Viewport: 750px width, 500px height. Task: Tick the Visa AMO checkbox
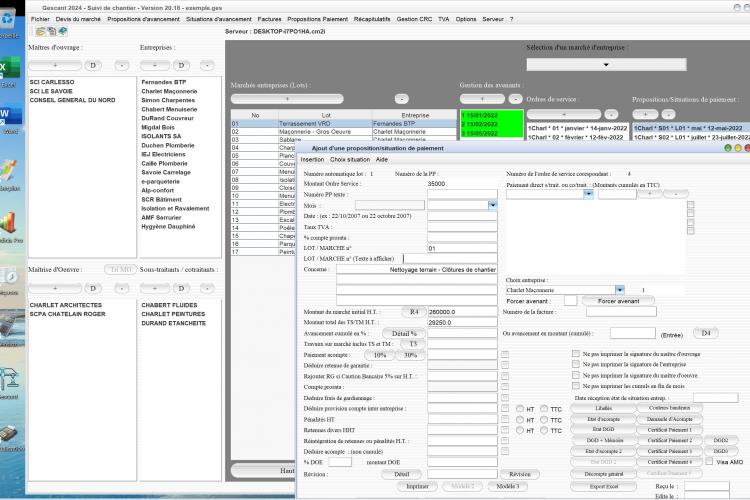pos(709,462)
